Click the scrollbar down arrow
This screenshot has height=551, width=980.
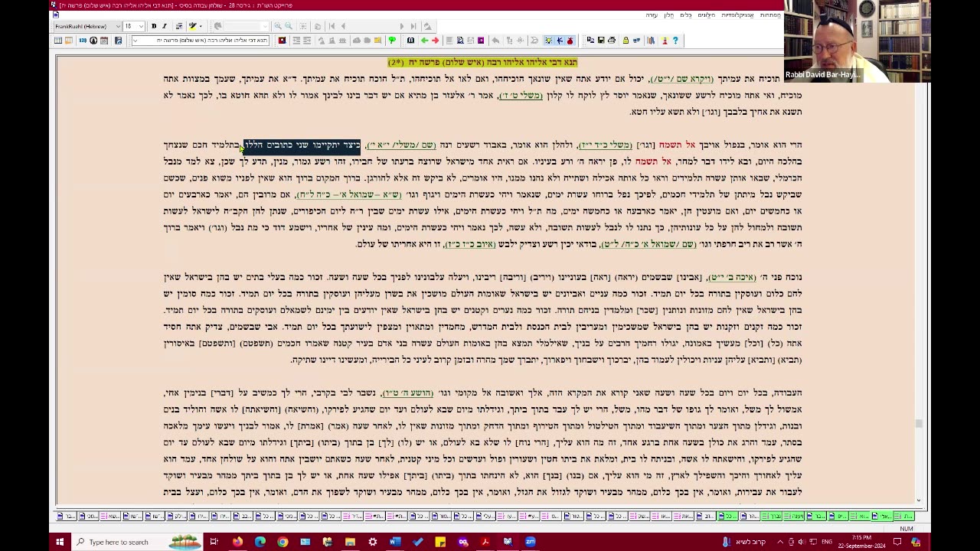(x=919, y=500)
